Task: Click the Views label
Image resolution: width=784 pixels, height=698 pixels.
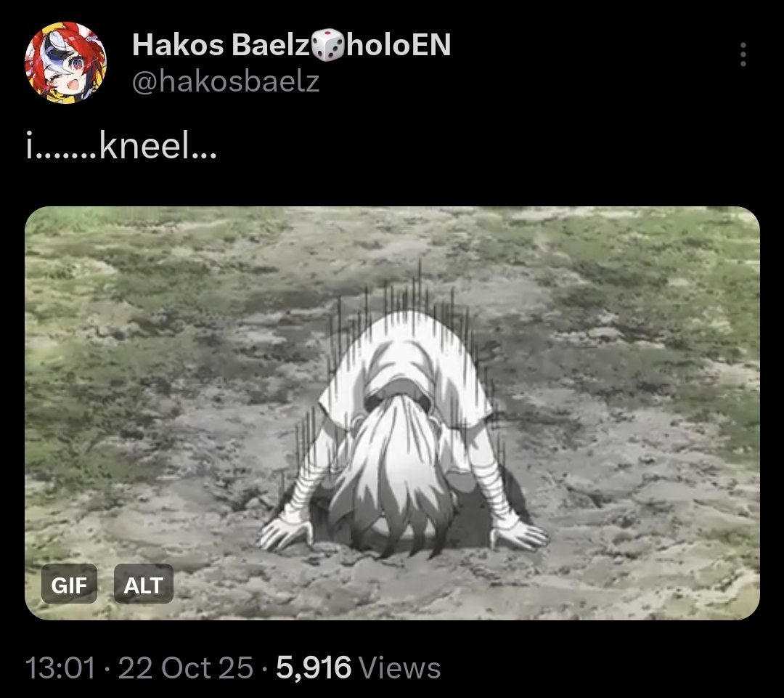Action: click(x=399, y=668)
